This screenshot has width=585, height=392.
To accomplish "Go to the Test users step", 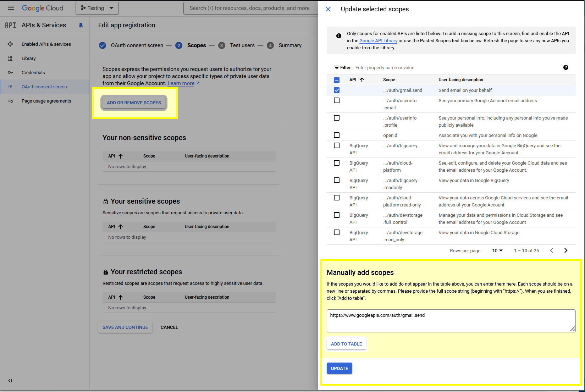I will (x=242, y=45).
